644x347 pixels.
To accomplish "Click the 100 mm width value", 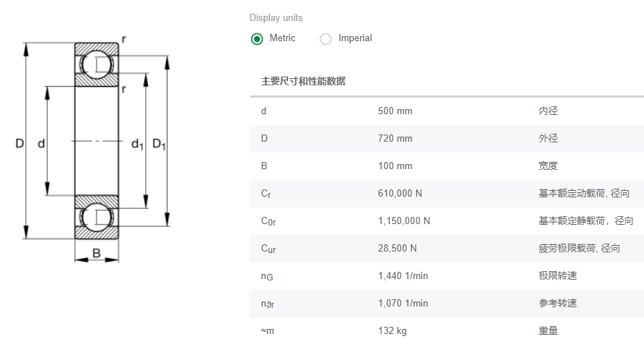I will [395, 166].
